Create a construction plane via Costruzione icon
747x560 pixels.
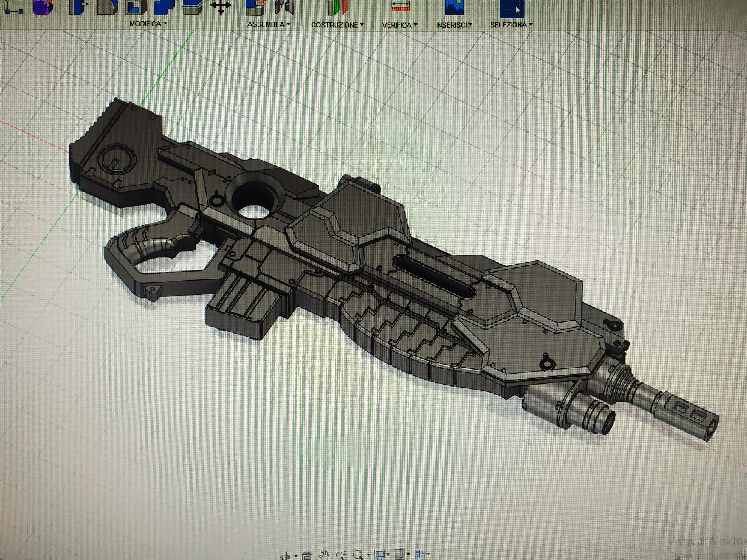[x=338, y=7]
